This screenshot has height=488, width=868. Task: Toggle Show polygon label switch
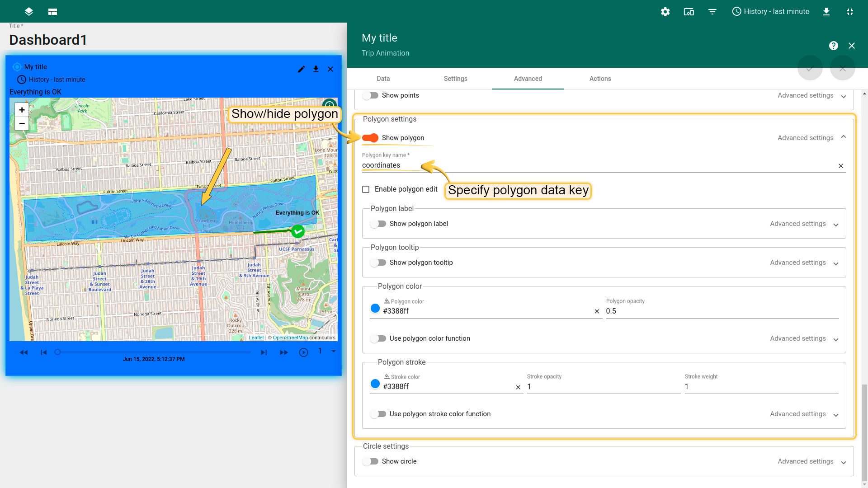click(x=378, y=224)
